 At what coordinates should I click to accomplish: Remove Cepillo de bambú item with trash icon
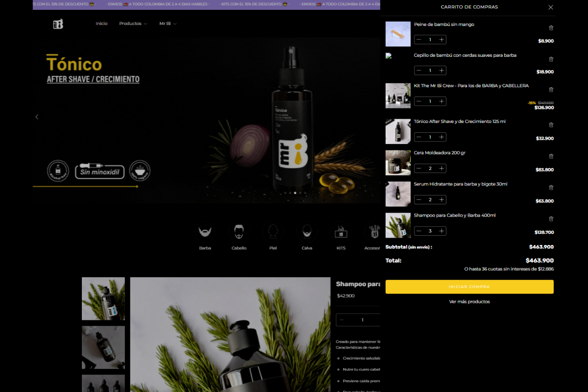551,59
